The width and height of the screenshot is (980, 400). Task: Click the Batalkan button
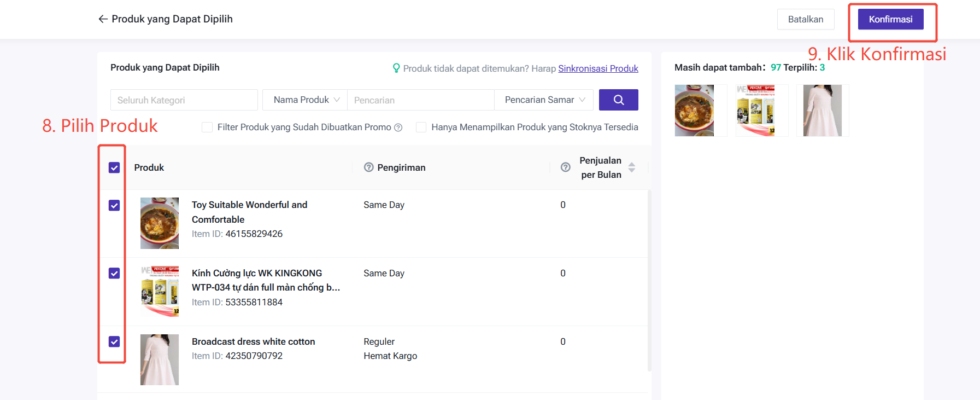click(805, 19)
